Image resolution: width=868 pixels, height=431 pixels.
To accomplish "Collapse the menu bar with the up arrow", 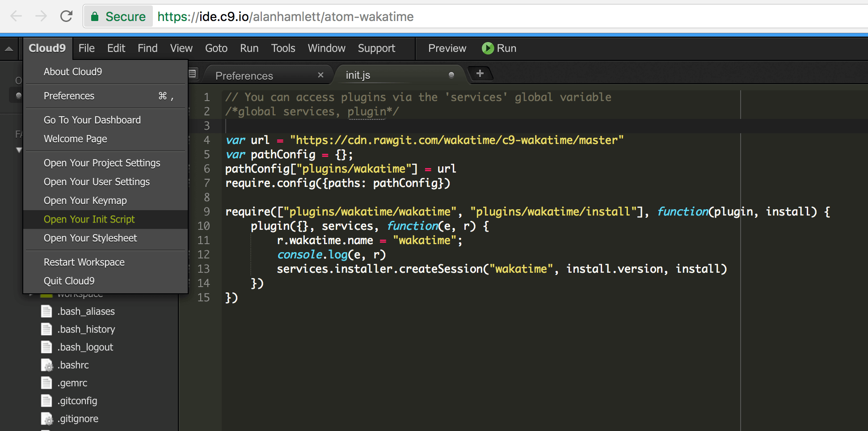I will pos(9,49).
